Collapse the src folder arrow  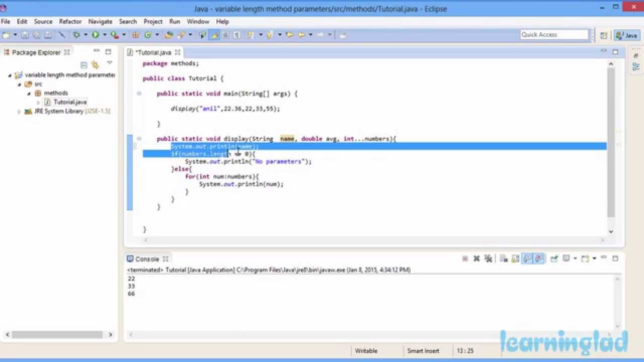19,84
